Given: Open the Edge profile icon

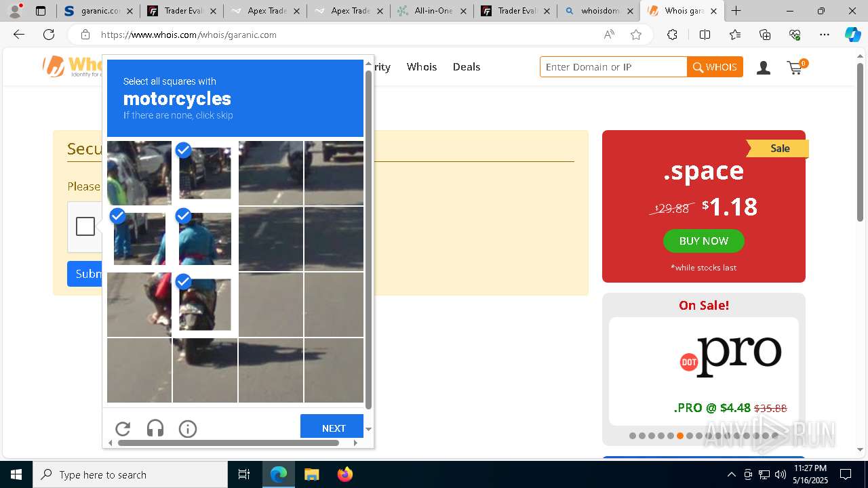Looking at the screenshot, I should coord(15,10).
